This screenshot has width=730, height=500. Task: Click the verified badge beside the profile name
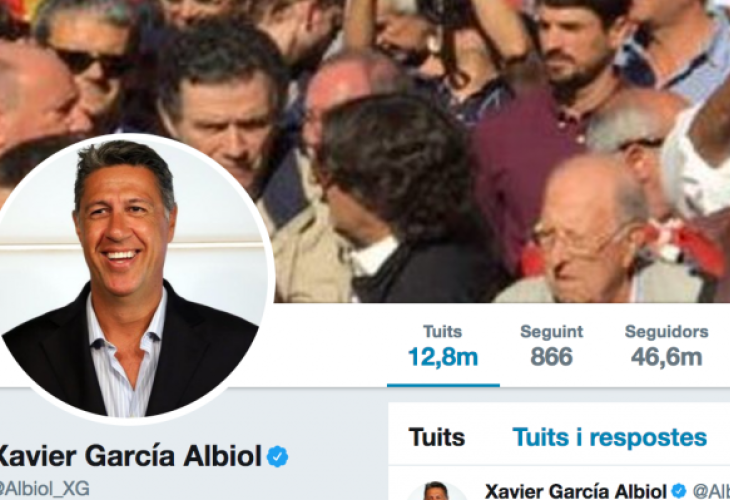277,456
